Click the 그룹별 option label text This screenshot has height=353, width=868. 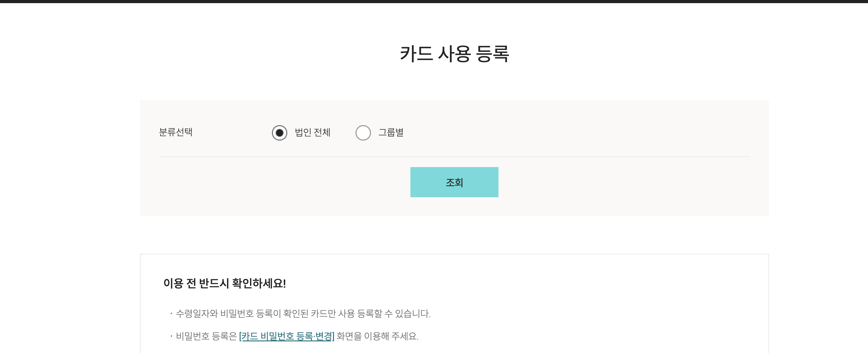[x=391, y=133]
